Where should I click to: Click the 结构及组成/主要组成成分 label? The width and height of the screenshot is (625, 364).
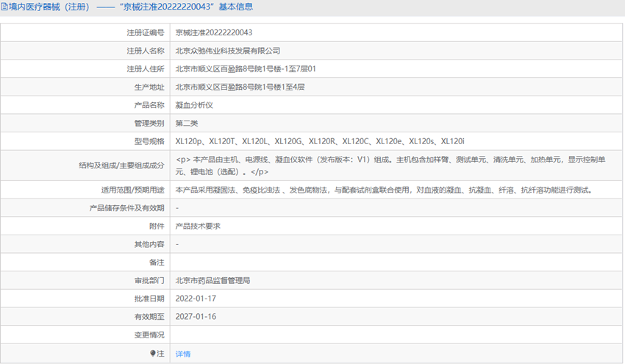click(x=121, y=165)
